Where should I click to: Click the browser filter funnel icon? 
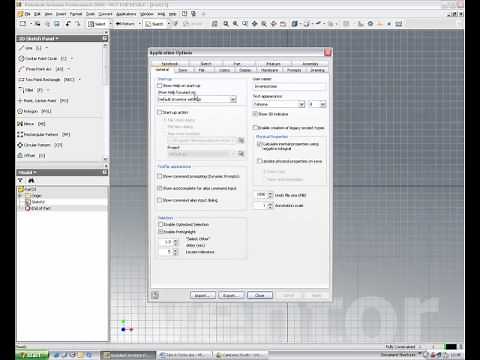point(21,180)
